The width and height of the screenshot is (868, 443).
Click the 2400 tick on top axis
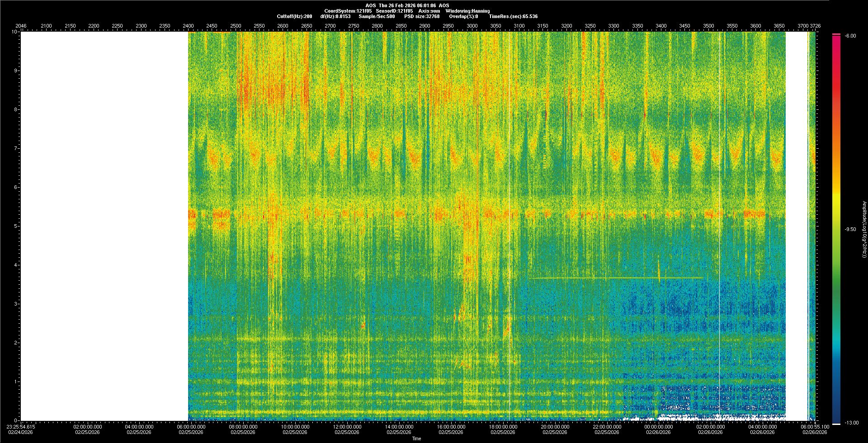[x=188, y=26]
